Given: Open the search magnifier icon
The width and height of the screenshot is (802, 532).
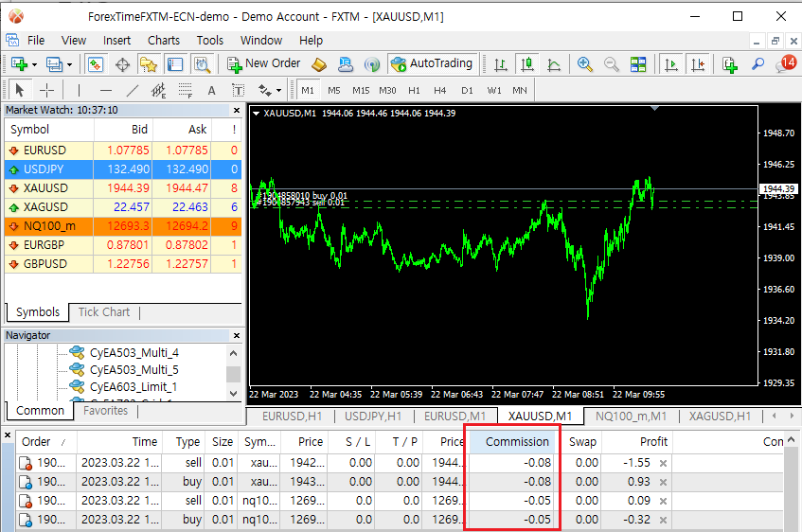Looking at the screenshot, I should (x=757, y=64).
